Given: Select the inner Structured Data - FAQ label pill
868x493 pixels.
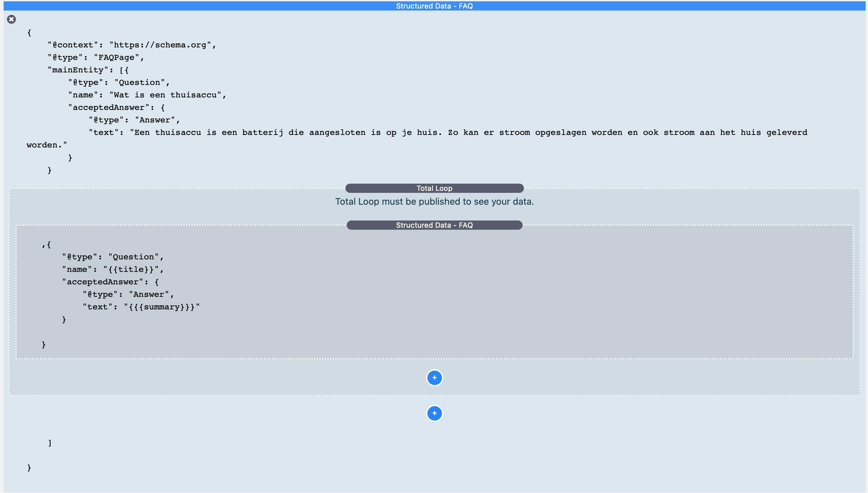Looking at the screenshot, I should 434,225.
